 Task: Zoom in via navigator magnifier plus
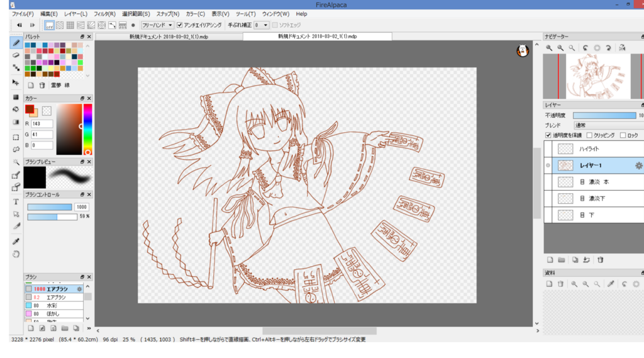[x=549, y=48]
